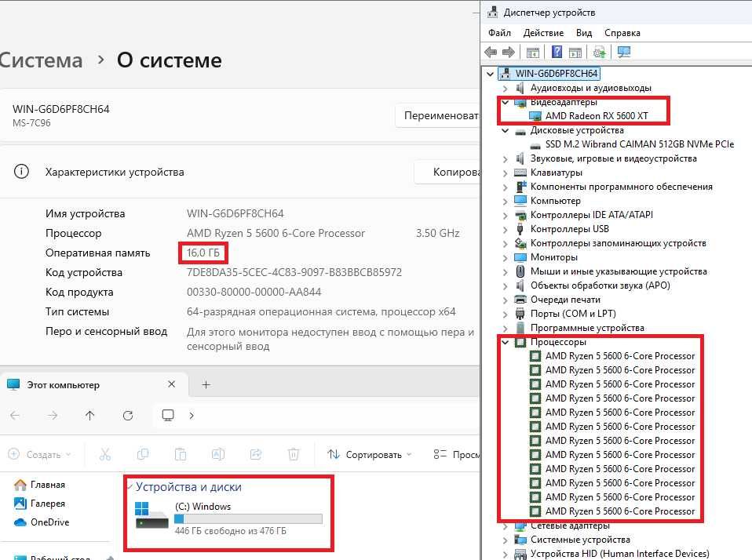Open the Создать dropdown in Explorer

click(x=40, y=454)
